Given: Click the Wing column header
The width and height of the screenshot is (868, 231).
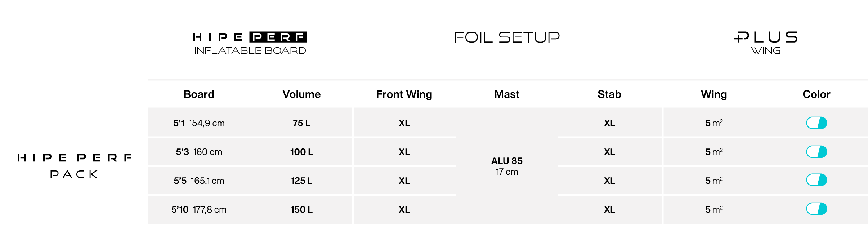Looking at the screenshot, I should 714,94.
